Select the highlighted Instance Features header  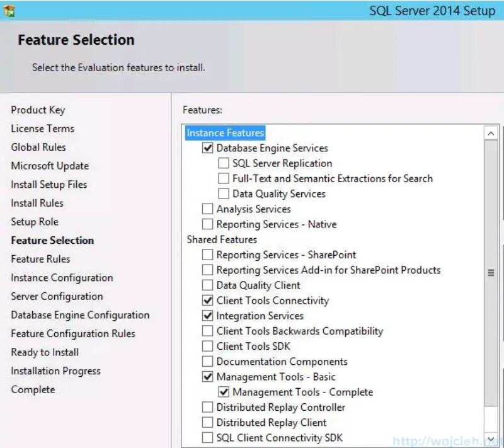tap(225, 132)
